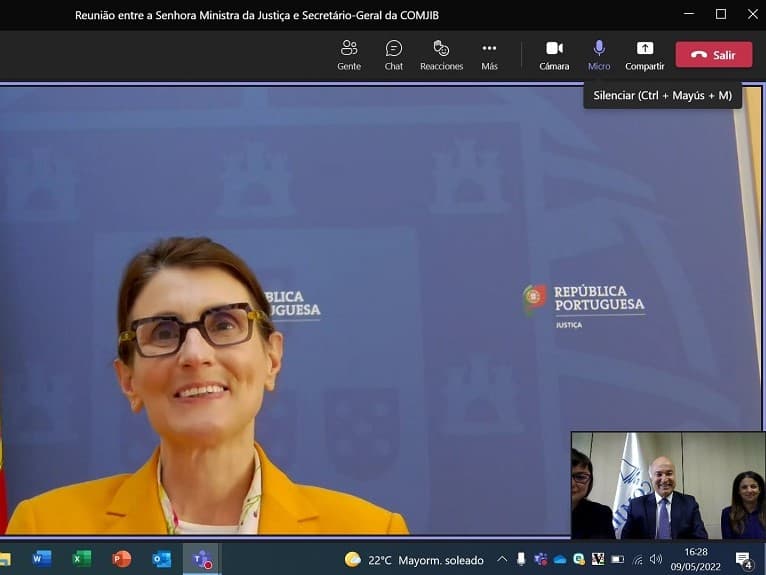Image resolution: width=766 pixels, height=575 pixels.
Task: Open OneDrive from the system tray
Action: (x=560, y=559)
